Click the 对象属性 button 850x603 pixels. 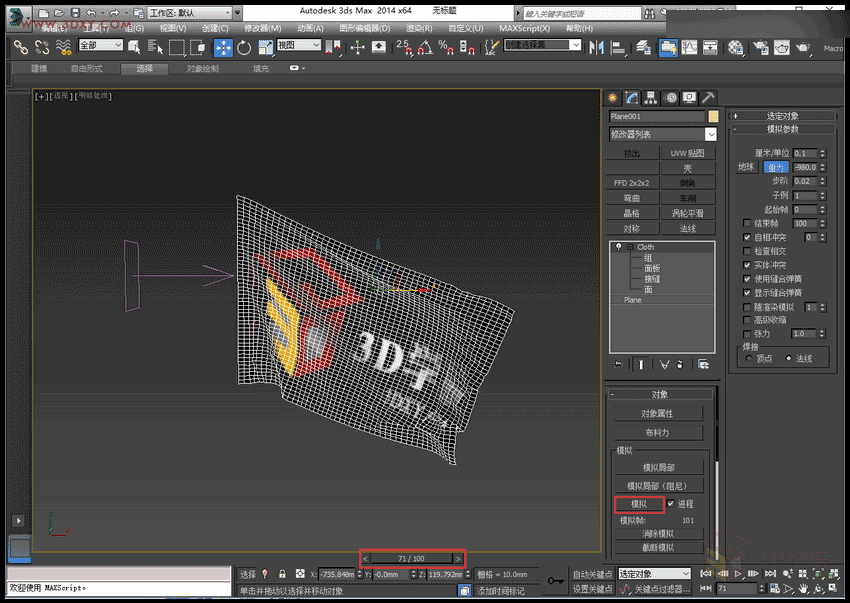pyautogui.click(x=657, y=413)
